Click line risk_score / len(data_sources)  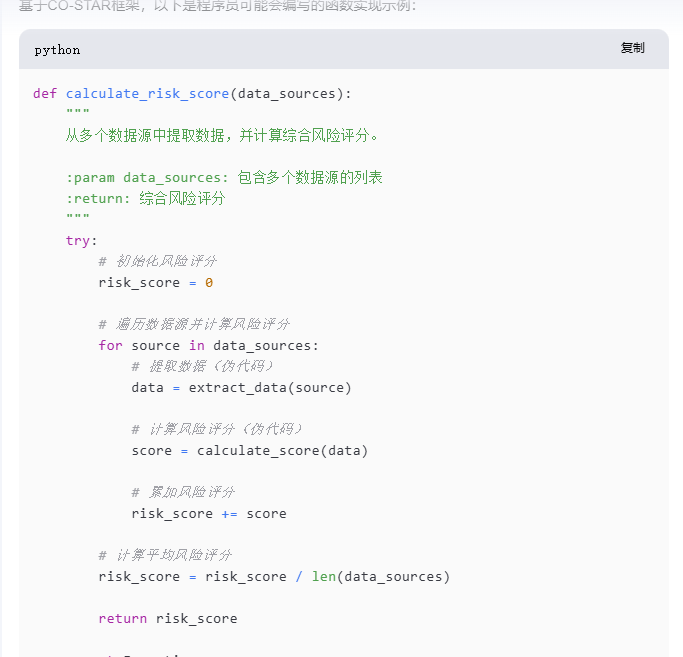[x=274, y=576]
